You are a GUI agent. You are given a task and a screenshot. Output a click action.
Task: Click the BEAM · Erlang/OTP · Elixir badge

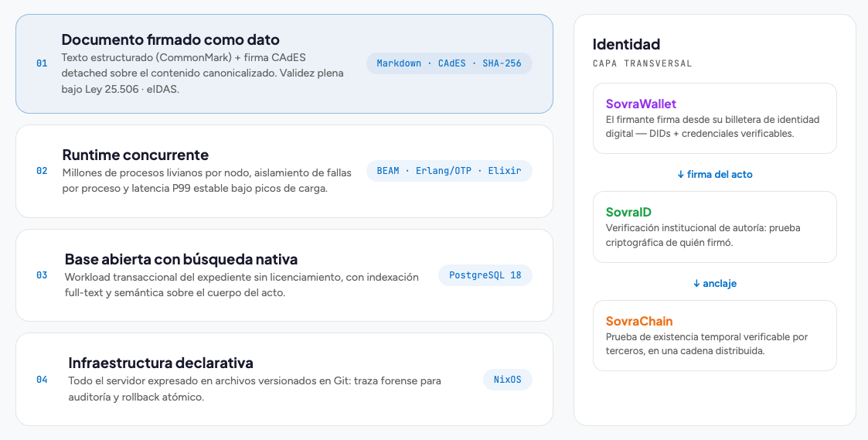tap(449, 171)
